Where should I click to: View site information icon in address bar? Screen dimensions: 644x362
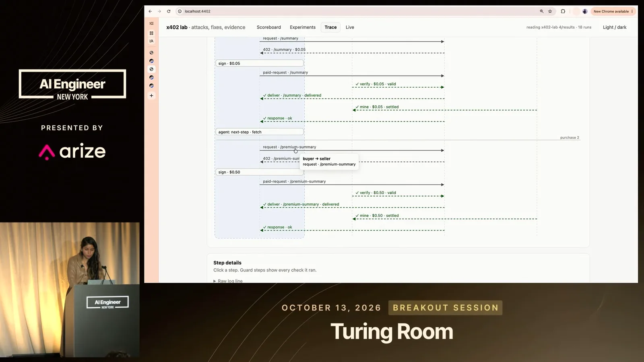[x=180, y=11]
